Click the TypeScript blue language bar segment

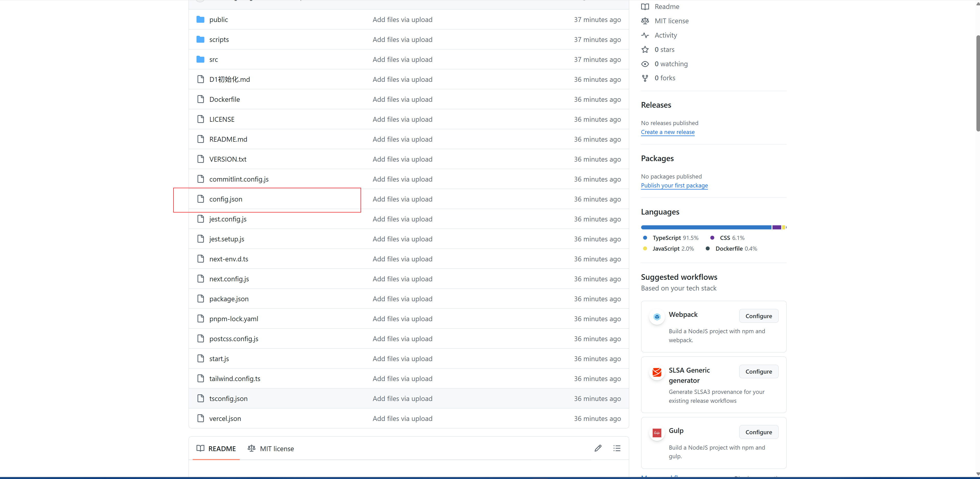(706, 227)
